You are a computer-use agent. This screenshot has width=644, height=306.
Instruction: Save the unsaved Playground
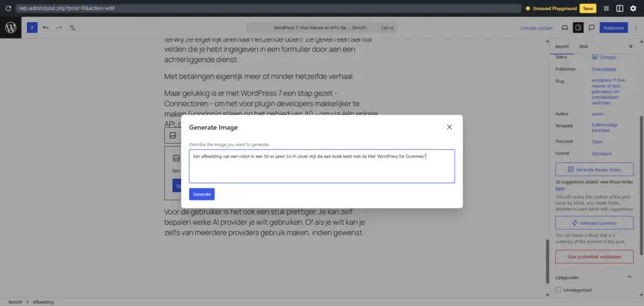click(588, 8)
